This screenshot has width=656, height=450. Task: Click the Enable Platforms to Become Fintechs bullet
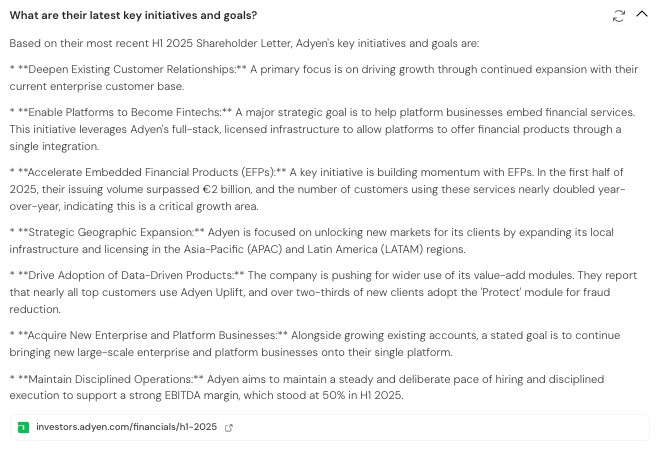[x=322, y=129]
